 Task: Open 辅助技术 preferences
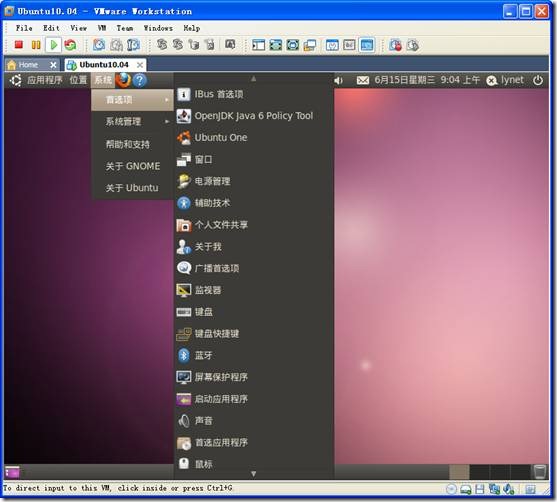tap(254, 203)
